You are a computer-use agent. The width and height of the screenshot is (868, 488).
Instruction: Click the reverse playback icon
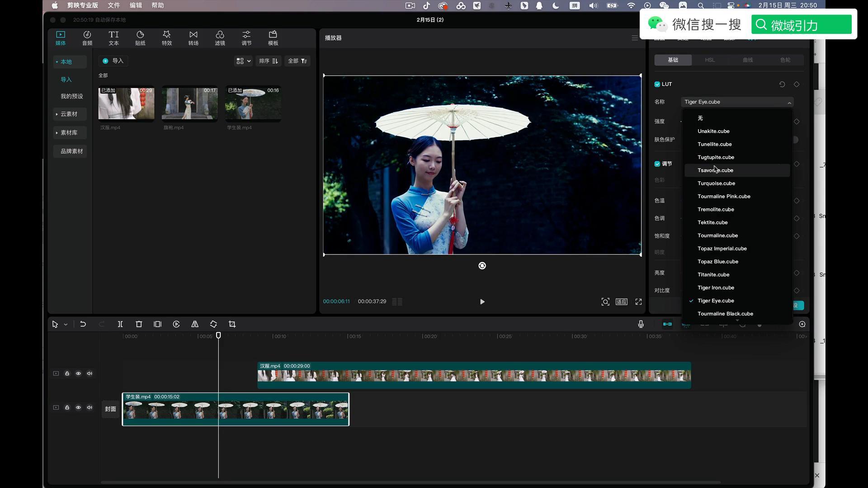click(x=176, y=324)
